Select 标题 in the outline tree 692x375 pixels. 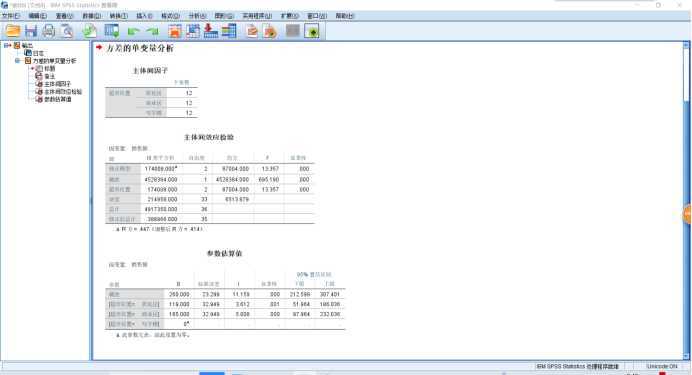(49, 68)
